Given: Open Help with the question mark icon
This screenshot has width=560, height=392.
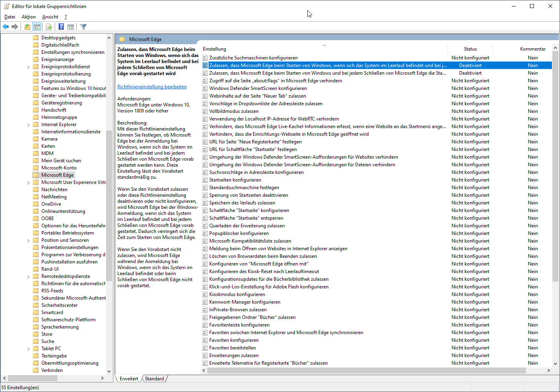Looking at the screenshot, I should point(61,27).
